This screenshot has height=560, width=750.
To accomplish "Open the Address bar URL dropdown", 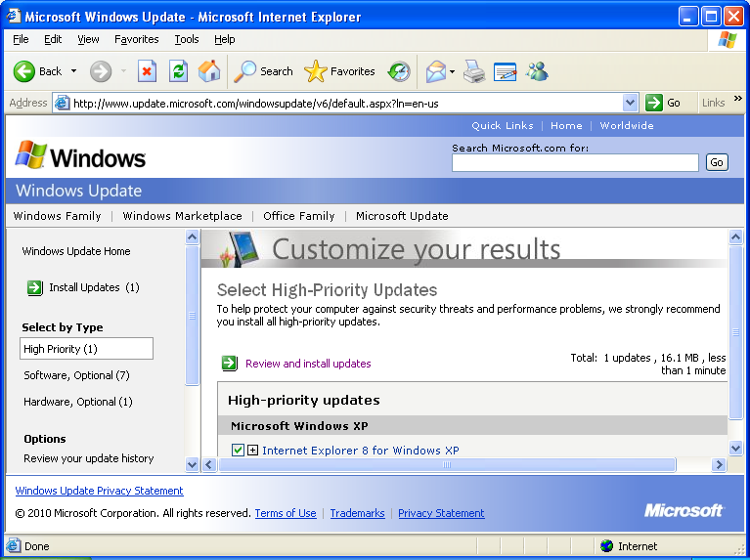I will click(630, 103).
